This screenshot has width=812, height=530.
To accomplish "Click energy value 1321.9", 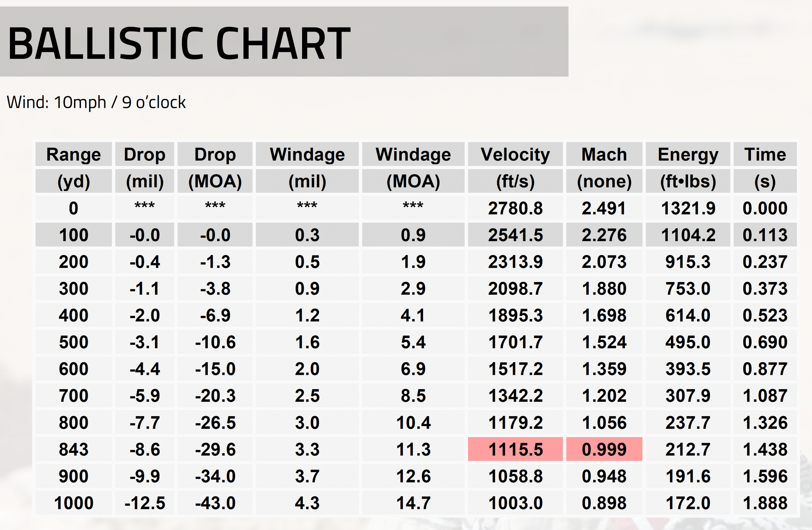I will click(x=688, y=208).
